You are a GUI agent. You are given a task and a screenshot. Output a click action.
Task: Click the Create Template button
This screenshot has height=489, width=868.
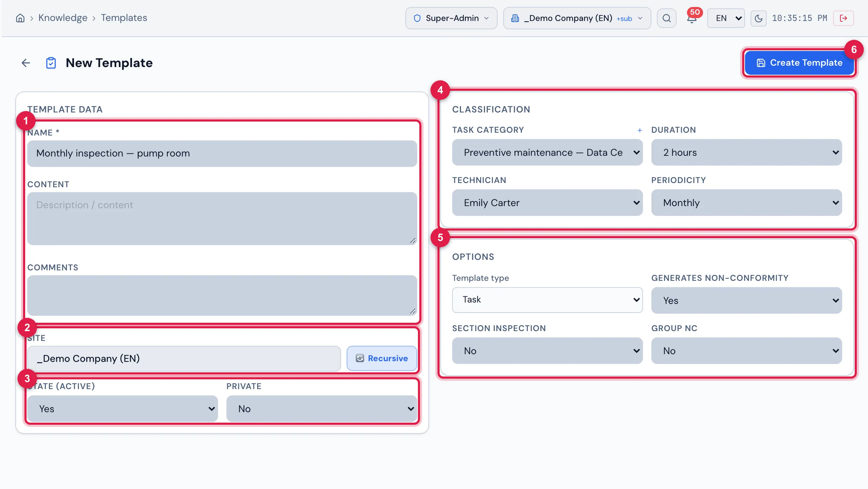click(x=799, y=63)
